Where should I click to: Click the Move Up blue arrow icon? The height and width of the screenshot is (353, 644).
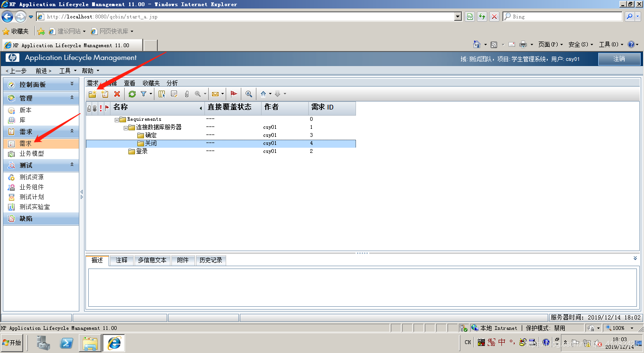[263, 94]
